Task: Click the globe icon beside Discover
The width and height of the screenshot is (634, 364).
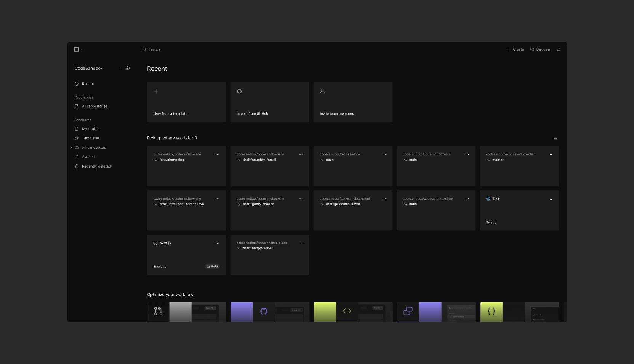Action: click(x=532, y=49)
